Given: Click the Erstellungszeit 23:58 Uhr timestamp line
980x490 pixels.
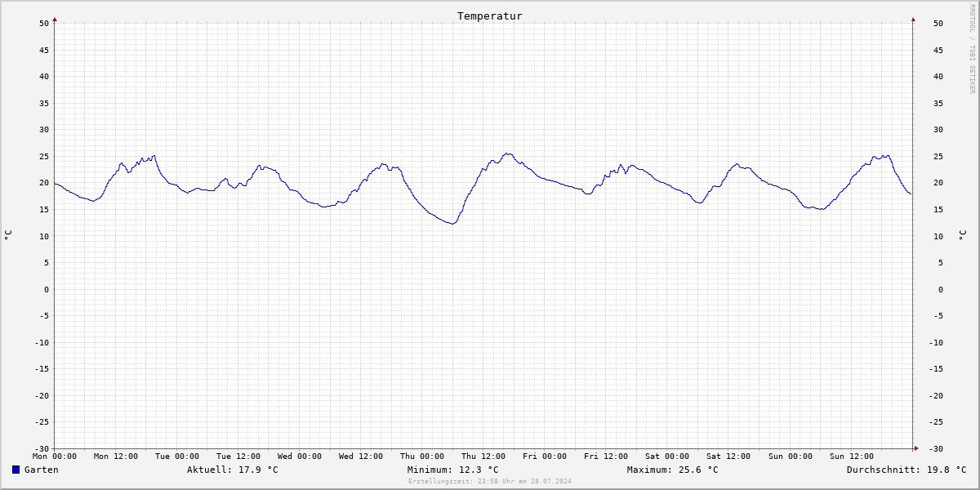Looking at the screenshot, I should (490, 481).
